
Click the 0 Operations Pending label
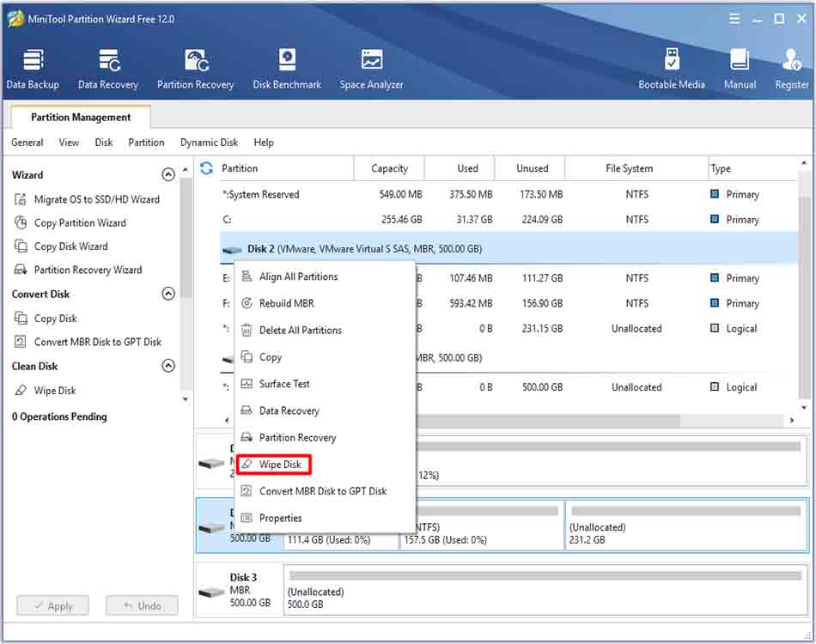click(59, 416)
